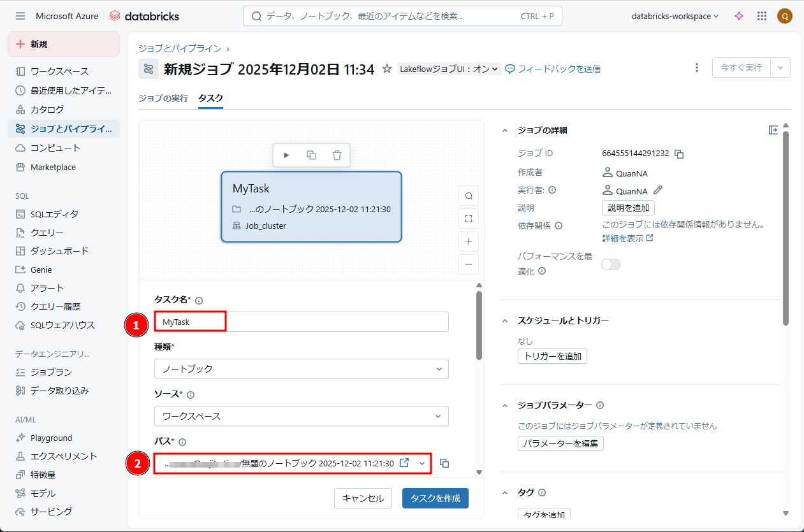Open the 種類 ノートブック dropdown
This screenshot has width=804, height=532.
tap(301, 369)
